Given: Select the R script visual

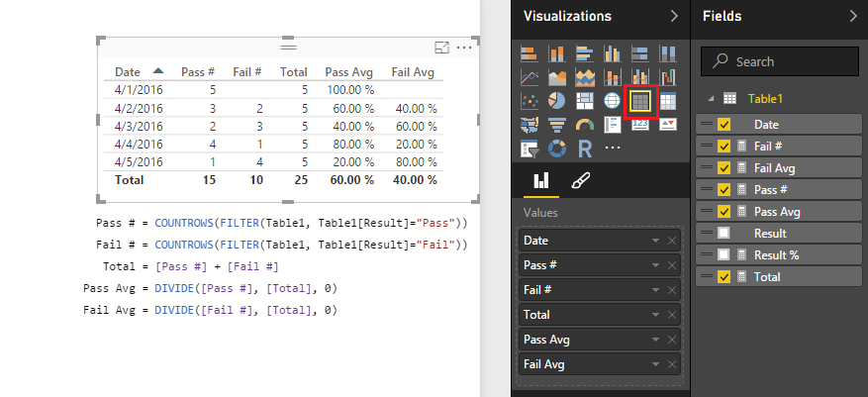Looking at the screenshot, I should click(x=585, y=149).
